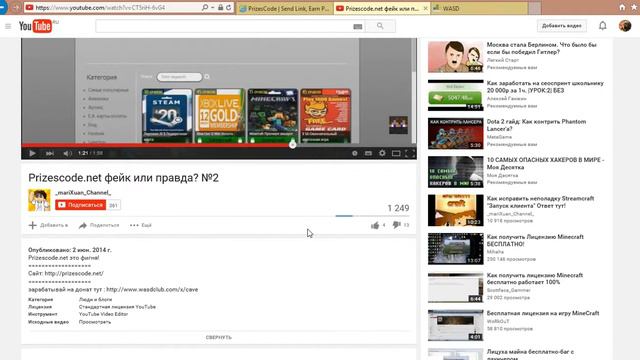Toggle theater mode in the player

click(x=396, y=153)
